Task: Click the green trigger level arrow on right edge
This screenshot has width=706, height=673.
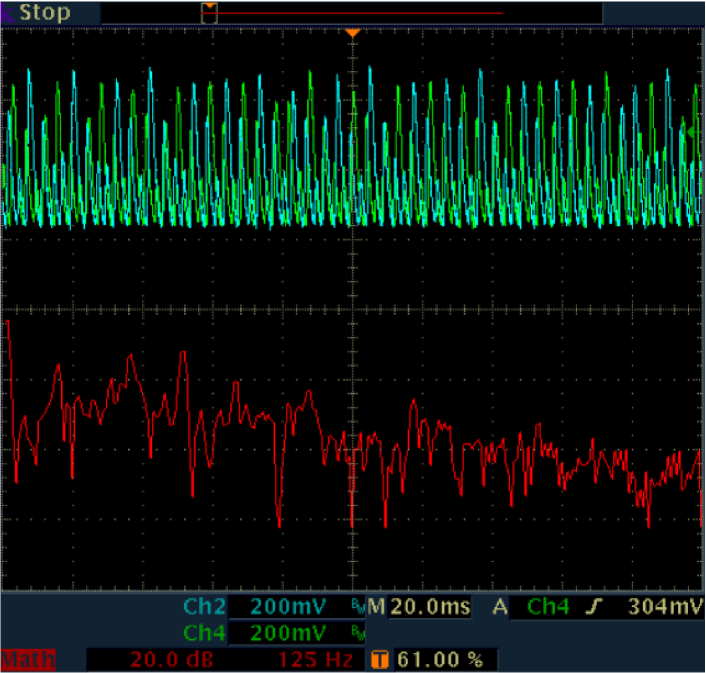Action: [x=689, y=131]
